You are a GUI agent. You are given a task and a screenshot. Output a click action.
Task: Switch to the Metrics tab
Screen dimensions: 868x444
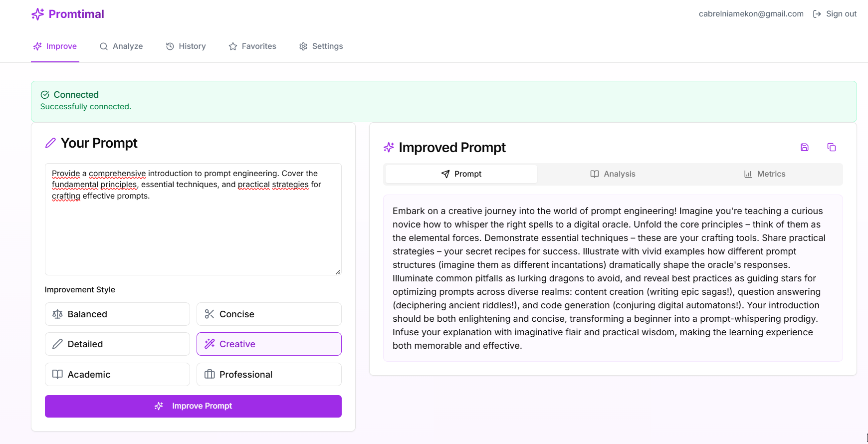click(765, 174)
